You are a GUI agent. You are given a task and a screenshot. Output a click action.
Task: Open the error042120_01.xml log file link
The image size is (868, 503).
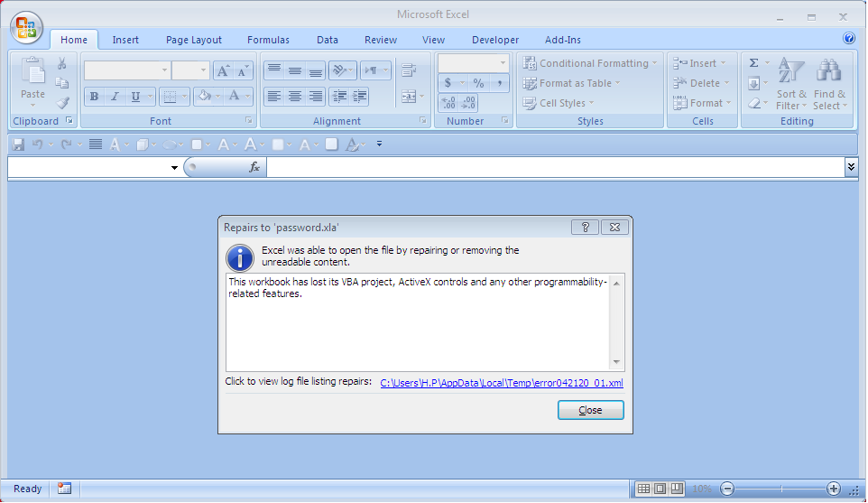pos(502,383)
